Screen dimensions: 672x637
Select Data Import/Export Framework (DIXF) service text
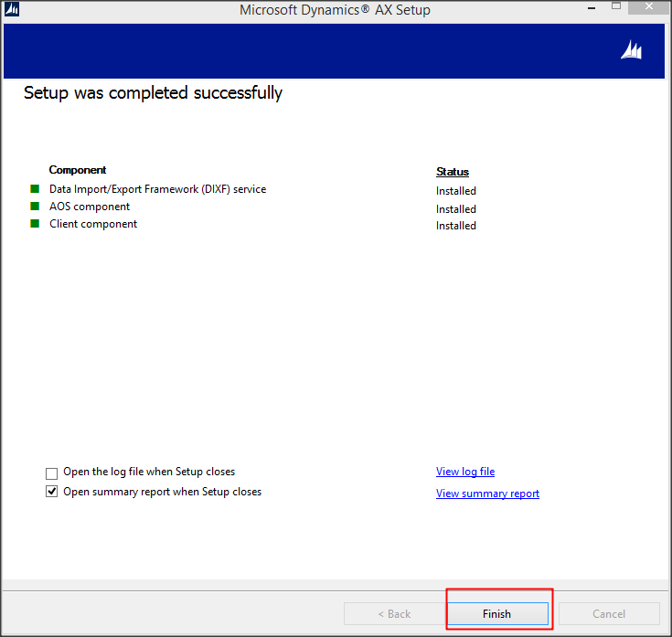click(x=157, y=189)
